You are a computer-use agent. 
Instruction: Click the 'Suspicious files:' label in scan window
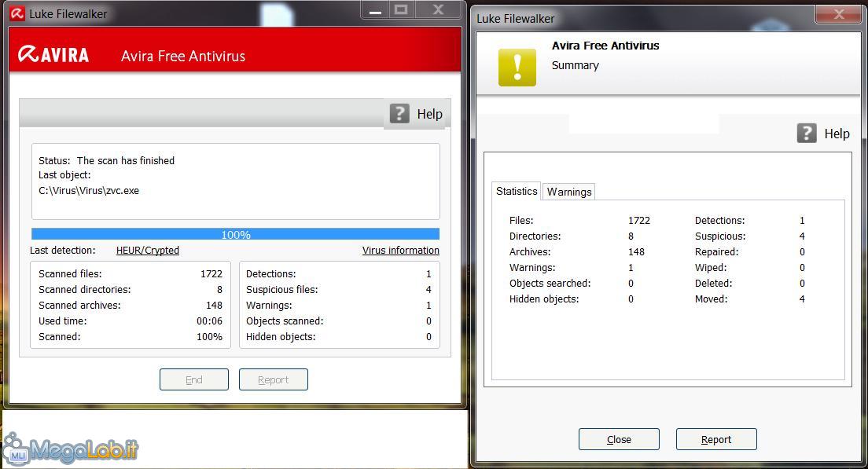tap(281, 289)
